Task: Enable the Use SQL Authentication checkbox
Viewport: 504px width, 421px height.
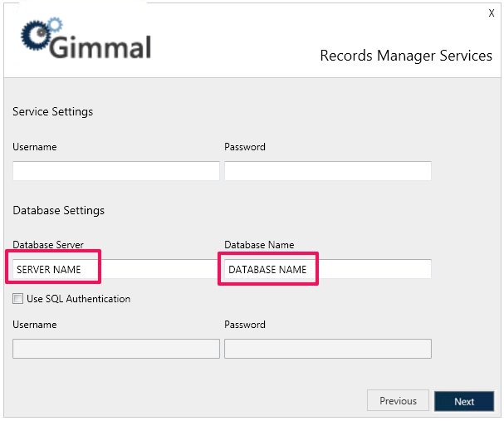Action: 17,299
